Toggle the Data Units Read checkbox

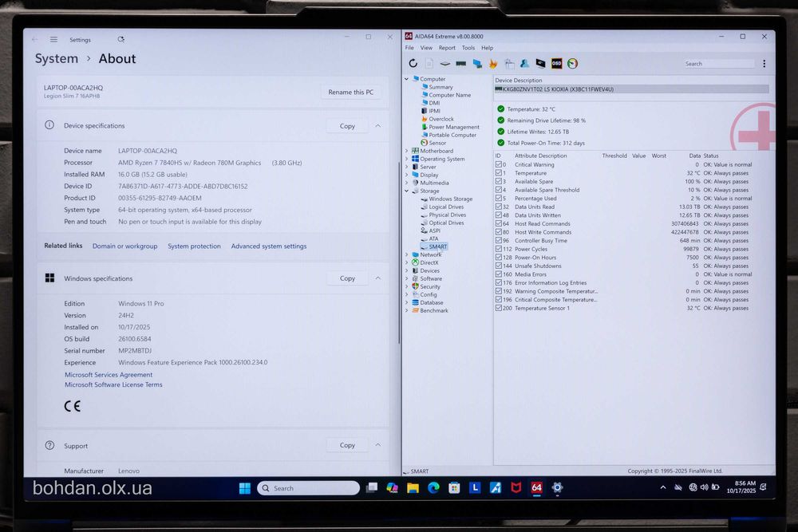499,207
